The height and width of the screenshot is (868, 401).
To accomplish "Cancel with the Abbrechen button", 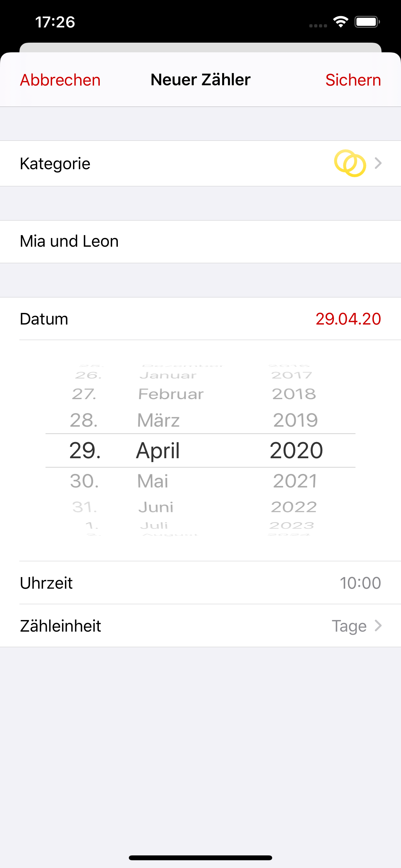I will point(60,80).
